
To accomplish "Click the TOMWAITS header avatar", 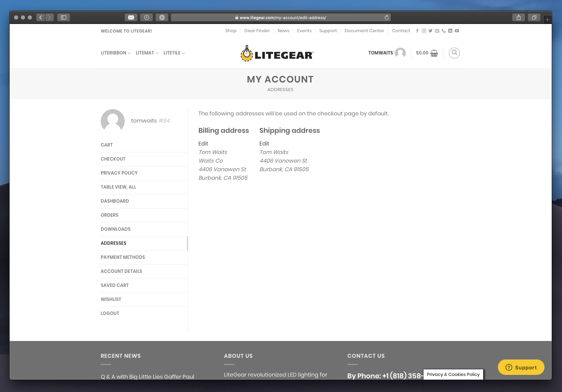I will click(400, 53).
